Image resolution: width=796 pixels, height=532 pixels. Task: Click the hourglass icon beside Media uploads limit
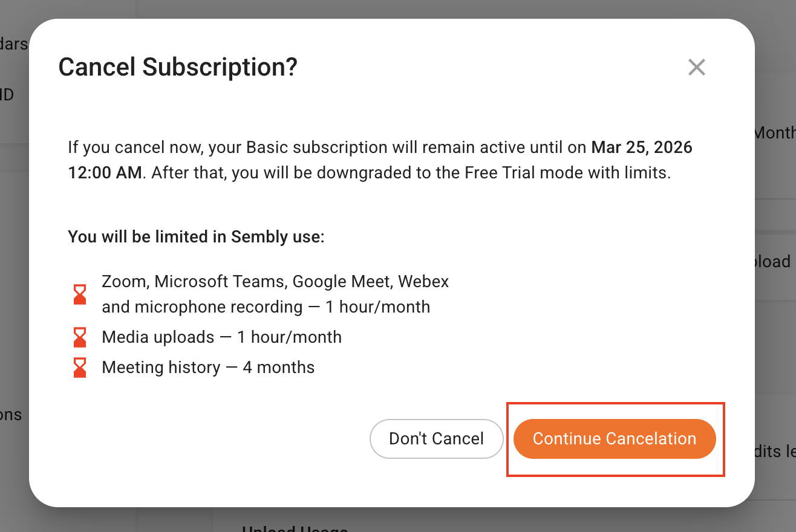79,337
